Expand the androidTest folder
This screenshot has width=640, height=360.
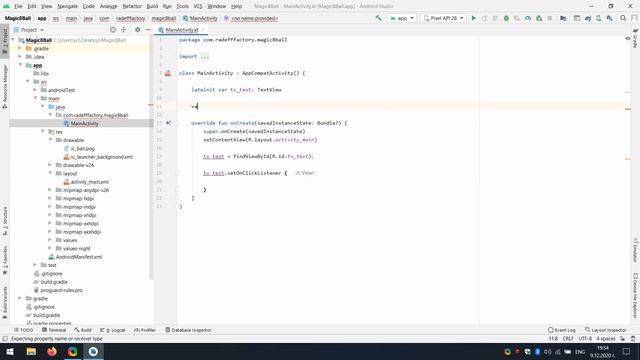tap(35, 90)
